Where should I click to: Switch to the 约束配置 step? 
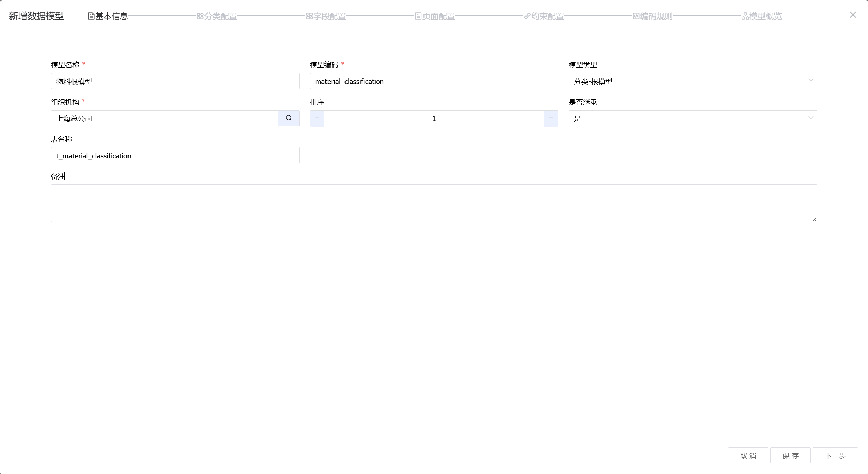[x=544, y=16]
